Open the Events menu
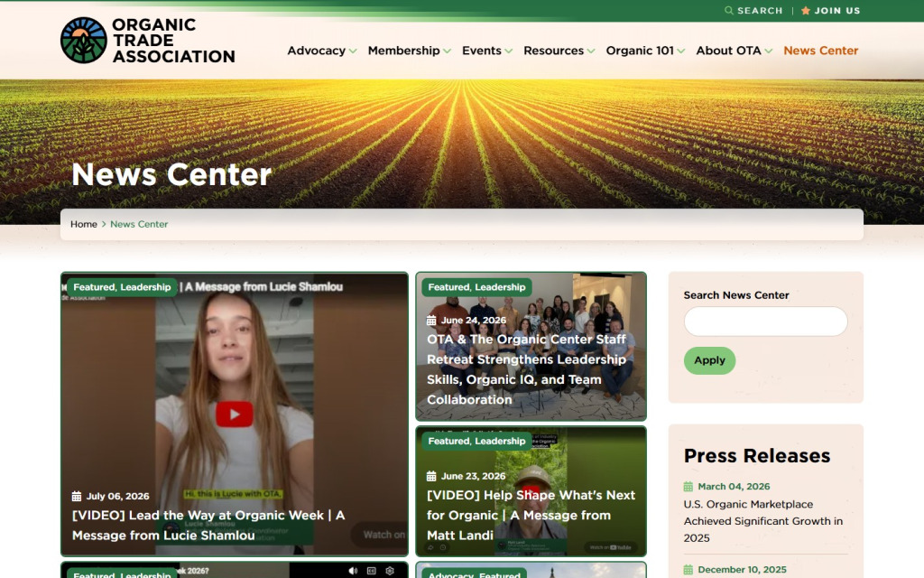The width and height of the screenshot is (924, 578). [x=482, y=51]
